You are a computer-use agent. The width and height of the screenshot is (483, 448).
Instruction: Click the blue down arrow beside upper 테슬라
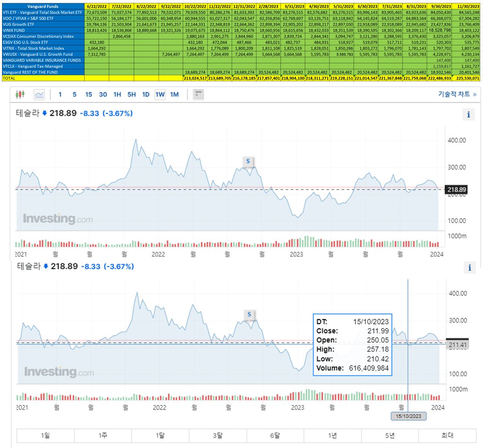[x=44, y=113]
